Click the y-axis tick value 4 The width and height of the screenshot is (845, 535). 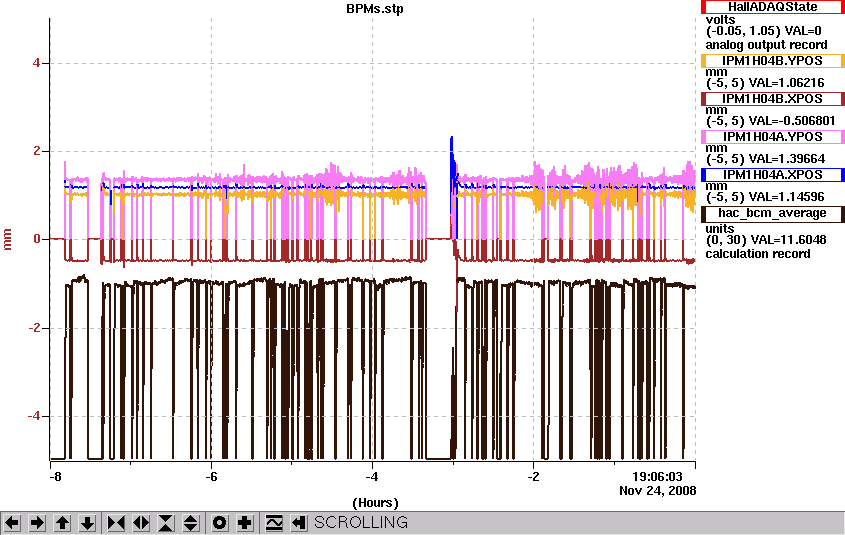[x=36, y=63]
